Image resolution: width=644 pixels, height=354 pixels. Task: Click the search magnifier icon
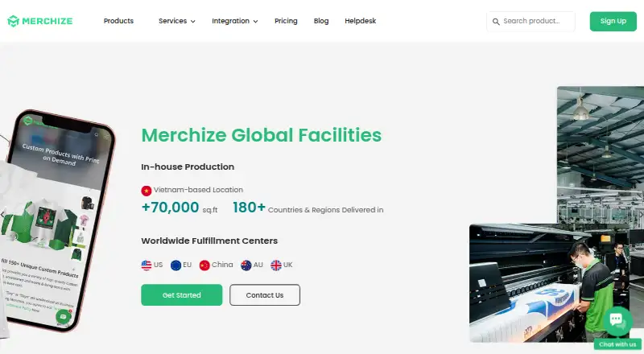[496, 22]
